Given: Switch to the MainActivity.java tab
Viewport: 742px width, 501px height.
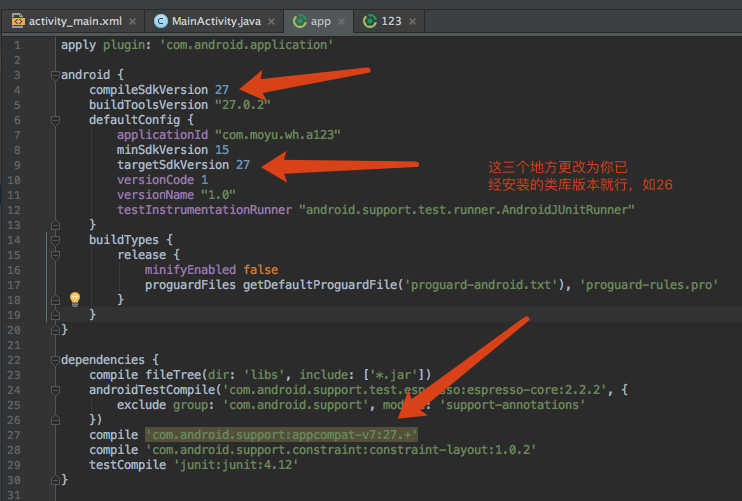Looking at the screenshot, I should point(215,21).
